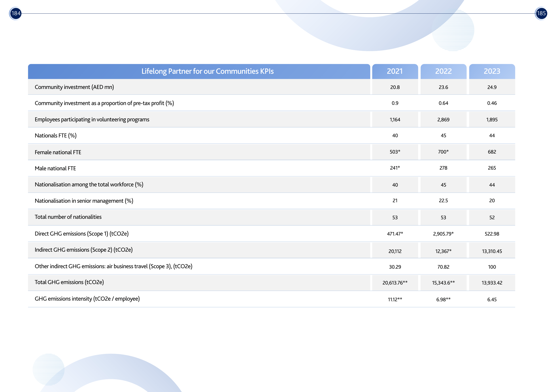555x392 pixels.
Task: Click the 24.9 value cell
Action: (492, 87)
